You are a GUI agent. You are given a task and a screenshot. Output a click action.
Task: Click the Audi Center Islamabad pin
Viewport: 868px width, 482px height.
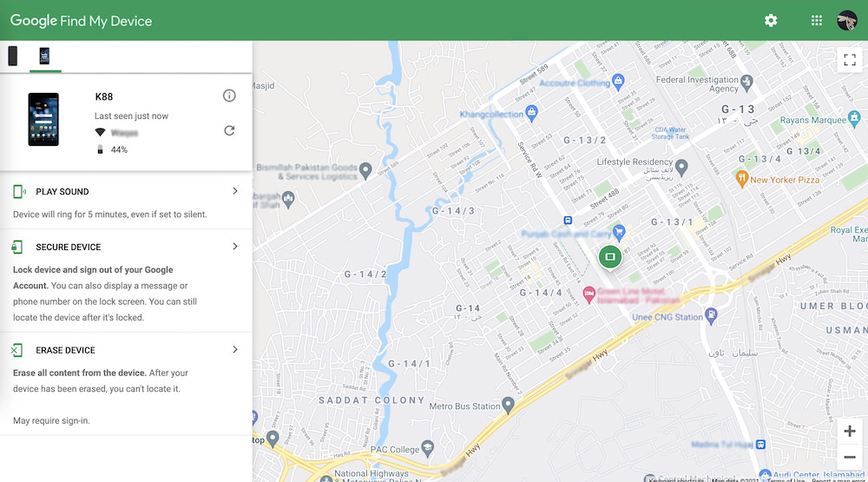(x=765, y=475)
